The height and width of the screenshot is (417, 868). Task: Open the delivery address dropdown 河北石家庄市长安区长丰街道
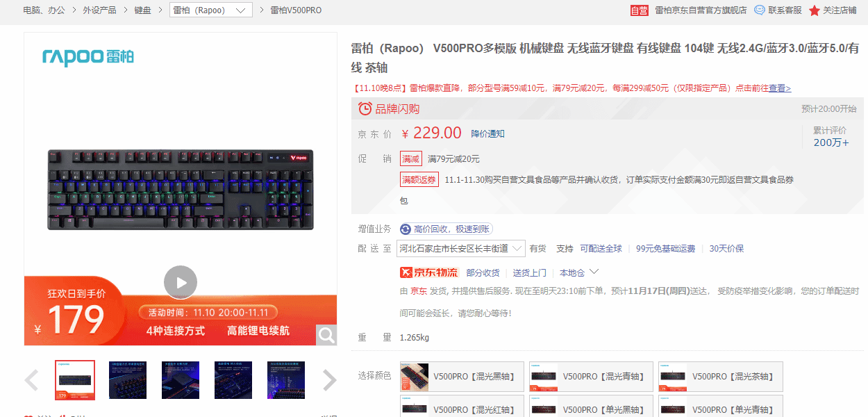click(460, 248)
